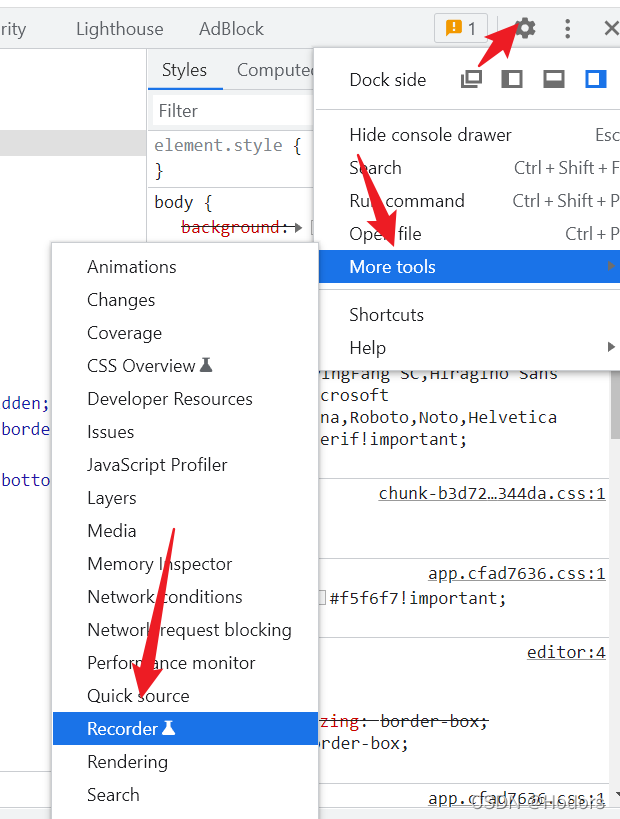Open Performance monitor tool
This screenshot has width=620, height=819.
coord(185,662)
